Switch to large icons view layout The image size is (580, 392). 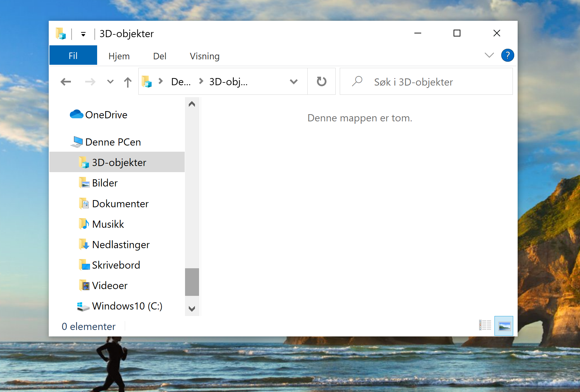[x=504, y=326]
